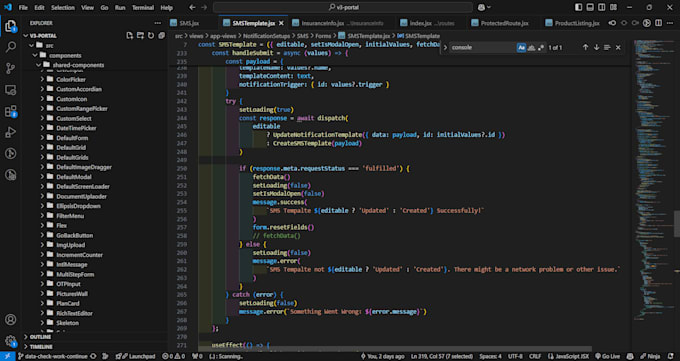Refresh the Explorer file tree
Viewport: 680px width, 361px height.
coord(151,36)
